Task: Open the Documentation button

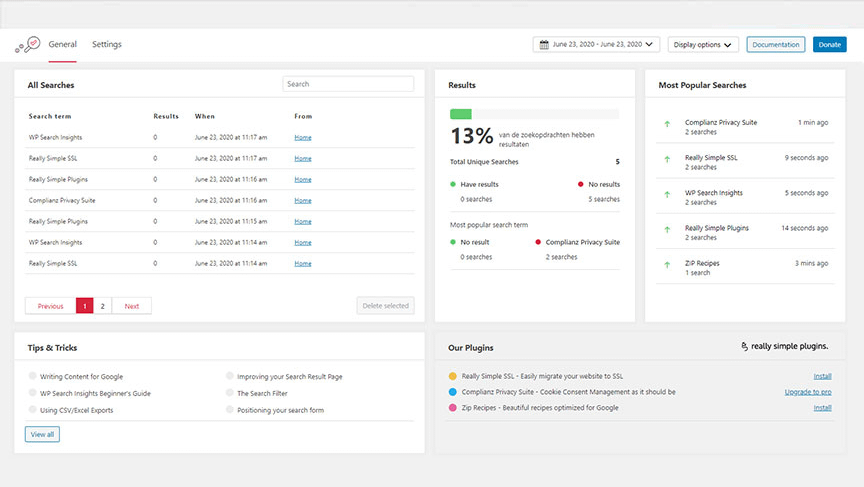Action: (775, 45)
